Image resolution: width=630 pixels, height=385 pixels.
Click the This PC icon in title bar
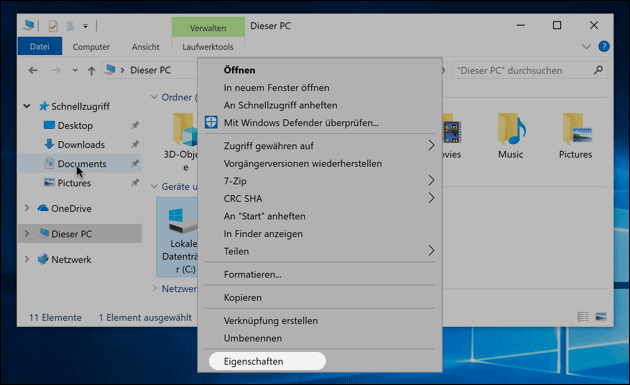click(28, 26)
